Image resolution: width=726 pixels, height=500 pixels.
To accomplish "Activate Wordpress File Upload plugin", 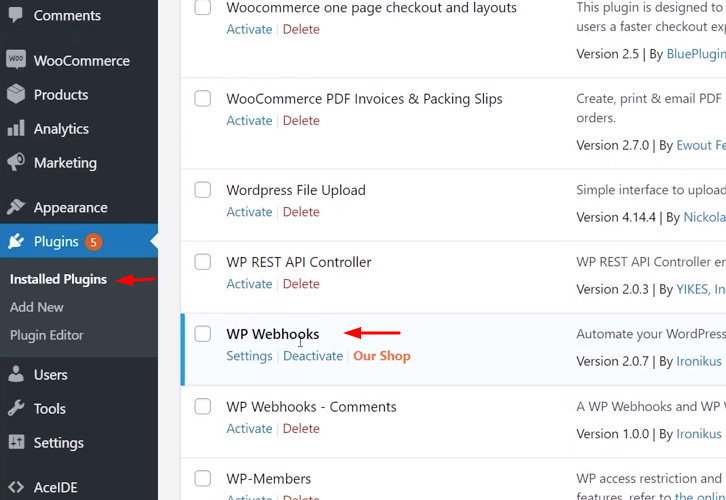I will tap(249, 212).
